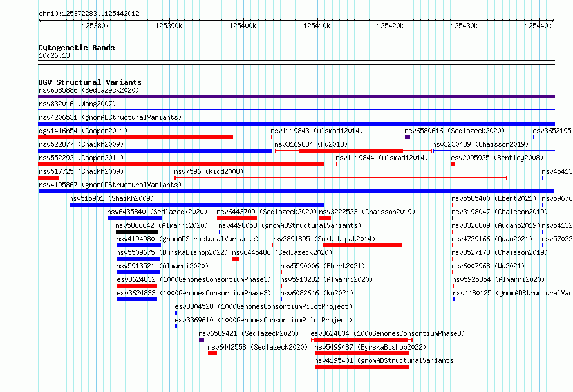Screen dimensions: 573x392
Task: Open nsv6082646 (Wu2021) label
Action: pyautogui.click(x=317, y=293)
